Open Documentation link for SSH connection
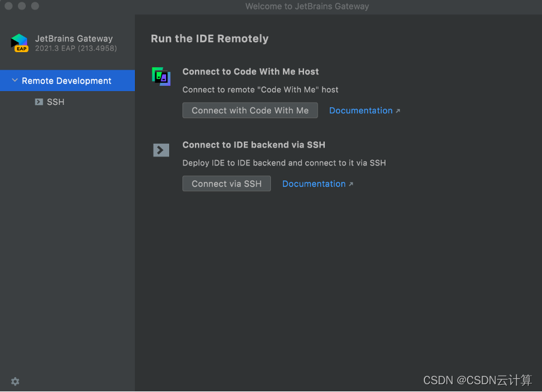This screenshot has width=542, height=392. tap(314, 184)
